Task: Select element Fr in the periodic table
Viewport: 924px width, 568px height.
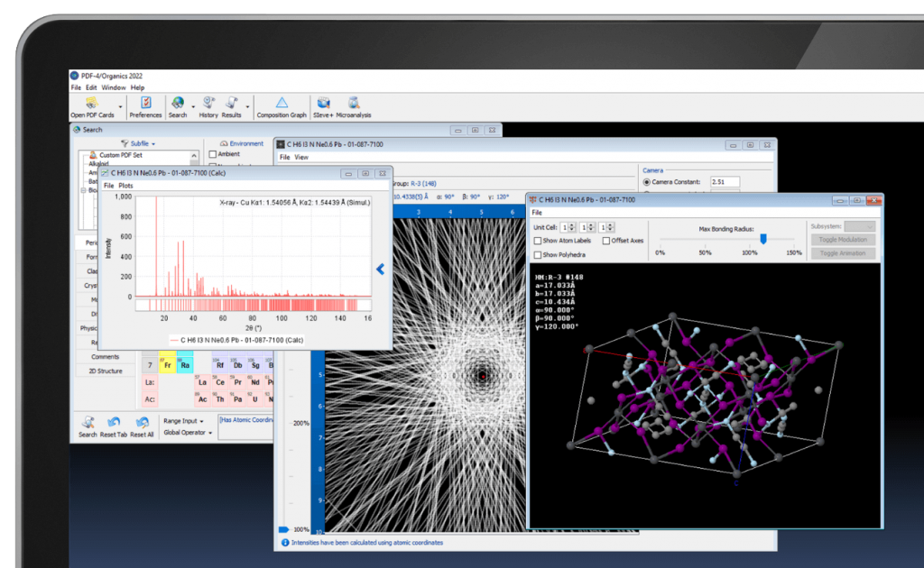Action: point(167,364)
